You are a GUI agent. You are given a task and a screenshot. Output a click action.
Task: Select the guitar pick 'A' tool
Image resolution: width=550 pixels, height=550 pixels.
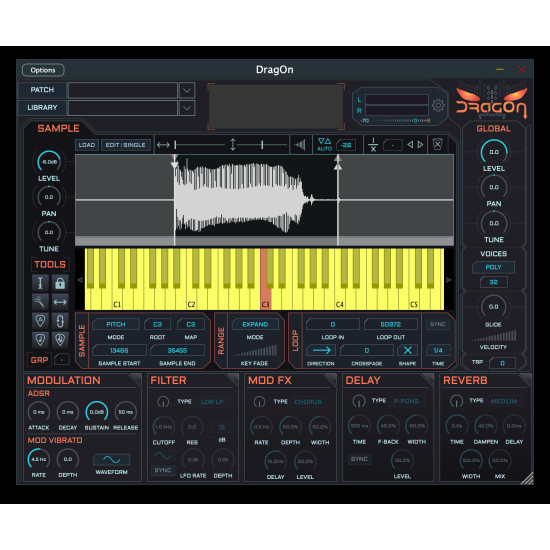coord(40,320)
